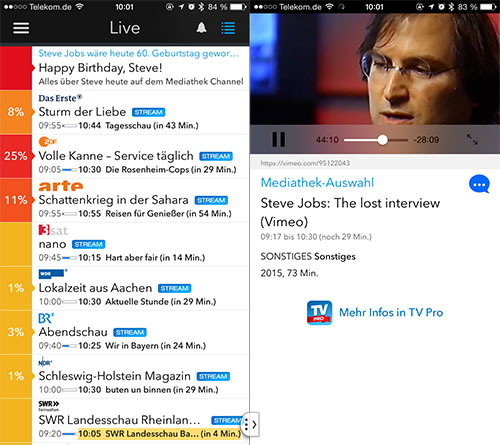500x445 pixels.
Task: Select upcoming Aktuelle Stunde
Action: pos(161,302)
